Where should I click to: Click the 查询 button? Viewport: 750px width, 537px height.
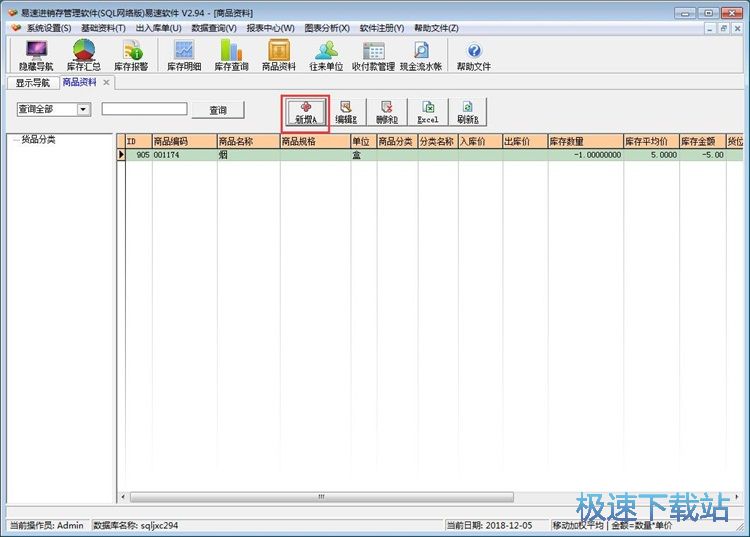click(x=218, y=110)
